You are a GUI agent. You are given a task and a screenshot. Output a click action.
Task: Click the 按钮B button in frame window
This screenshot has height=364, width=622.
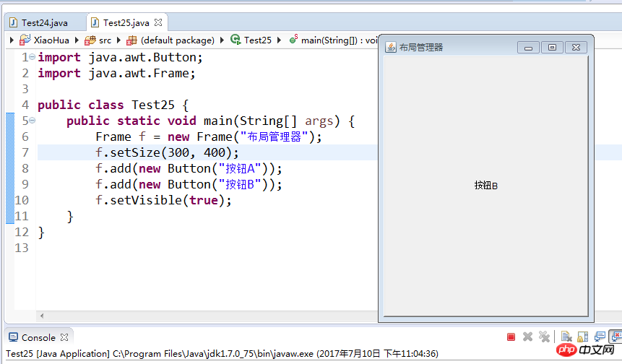click(x=486, y=186)
